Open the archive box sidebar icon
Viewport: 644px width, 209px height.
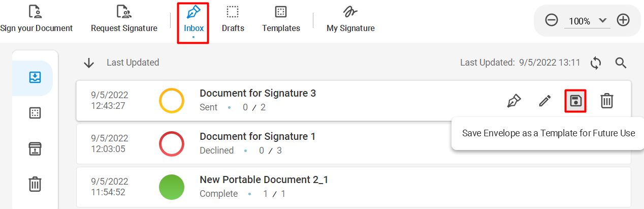35,148
